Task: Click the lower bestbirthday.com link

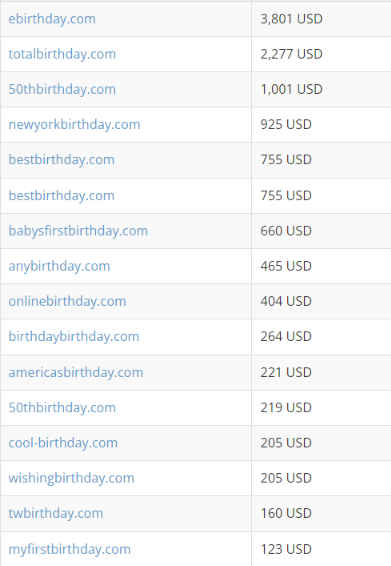Action: tap(61, 195)
